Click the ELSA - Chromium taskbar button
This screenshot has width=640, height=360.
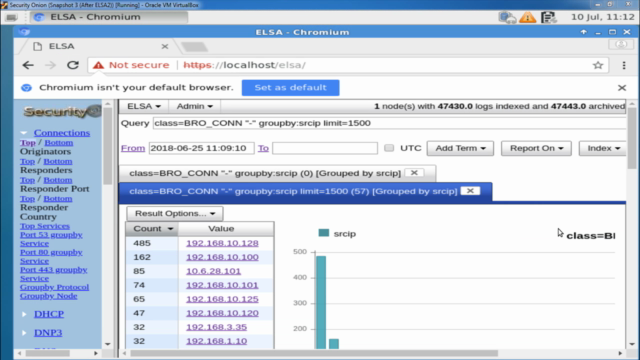tap(109, 17)
